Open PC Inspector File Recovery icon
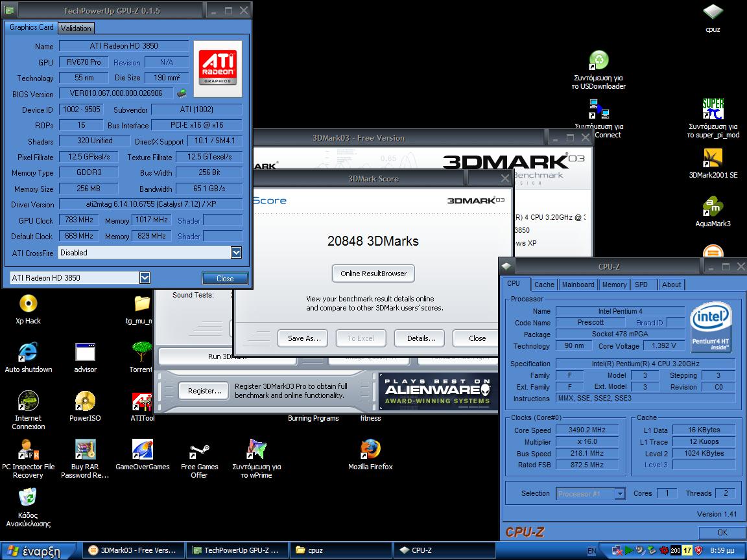This screenshot has width=747, height=560. 28,449
